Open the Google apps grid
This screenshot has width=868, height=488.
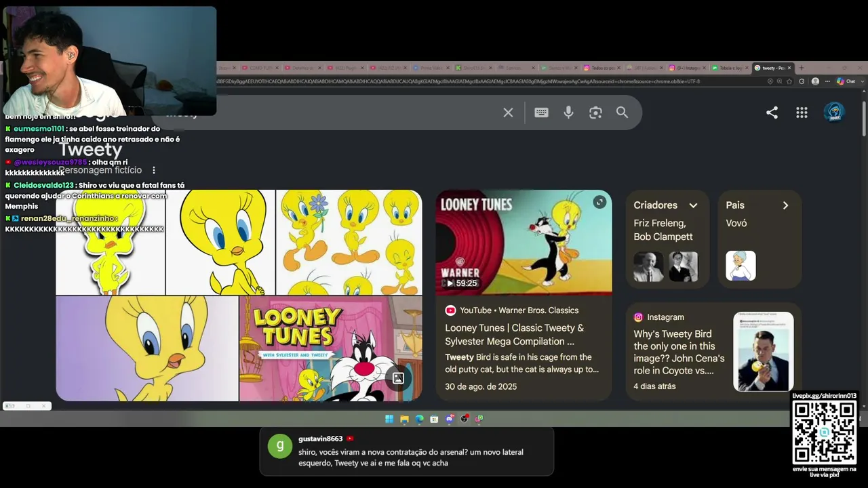[802, 113]
